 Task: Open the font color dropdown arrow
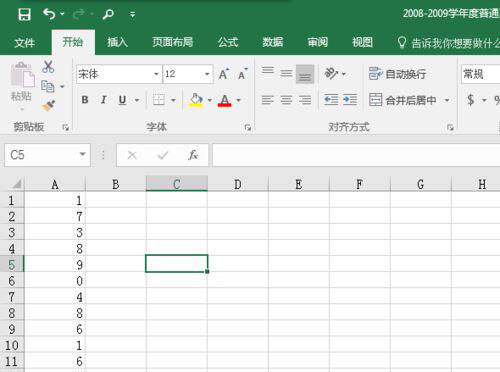pos(238,100)
